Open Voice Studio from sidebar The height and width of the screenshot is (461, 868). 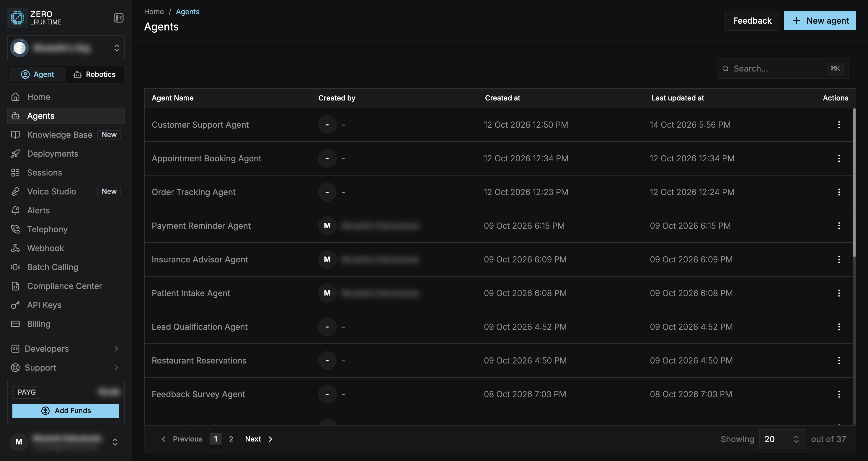66,191
